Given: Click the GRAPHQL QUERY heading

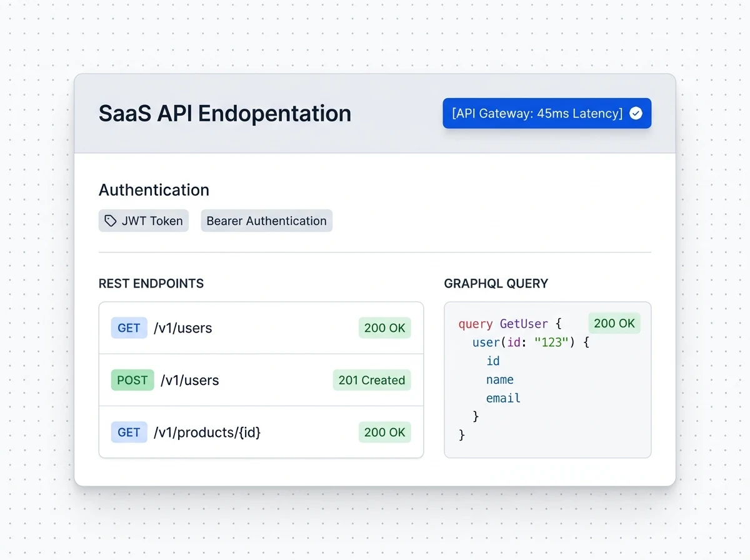Looking at the screenshot, I should [x=496, y=284].
